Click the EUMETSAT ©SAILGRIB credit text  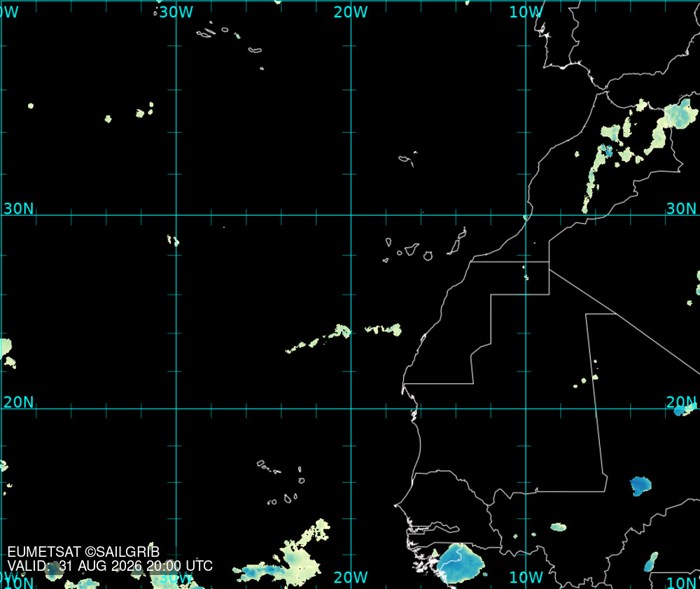(x=83, y=551)
